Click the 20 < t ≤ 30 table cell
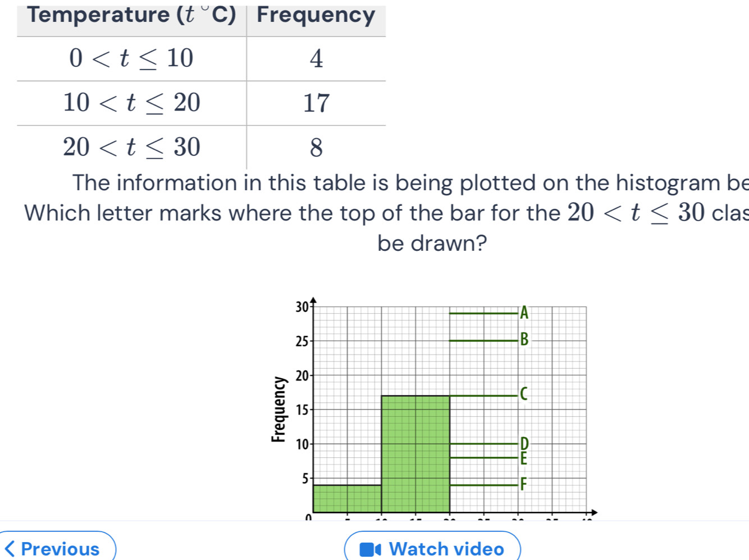The width and height of the screenshot is (749, 560). pyautogui.click(x=131, y=147)
